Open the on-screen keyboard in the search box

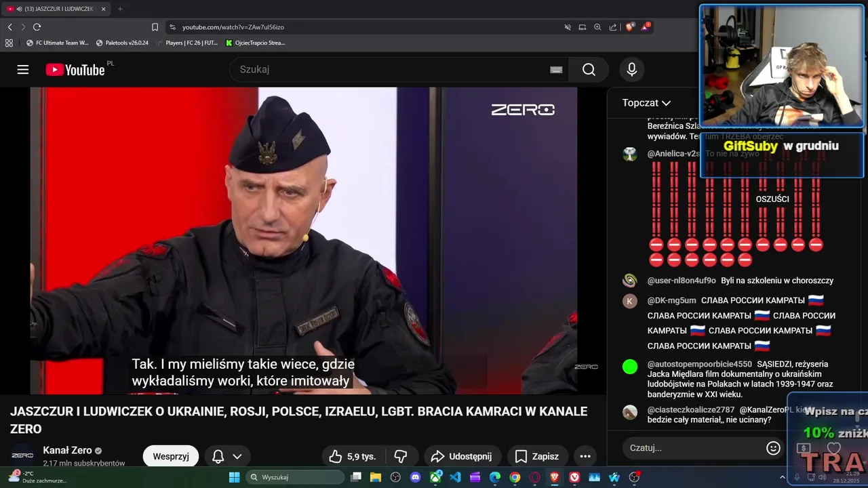(556, 69)
